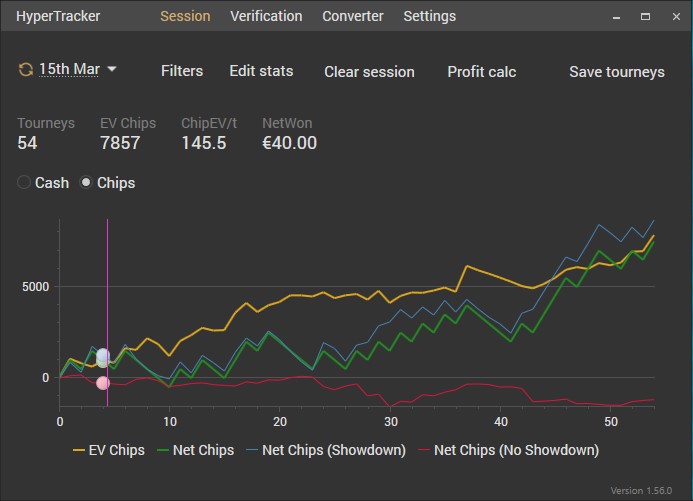Go to the Converter tab

[x=353, y=16]
